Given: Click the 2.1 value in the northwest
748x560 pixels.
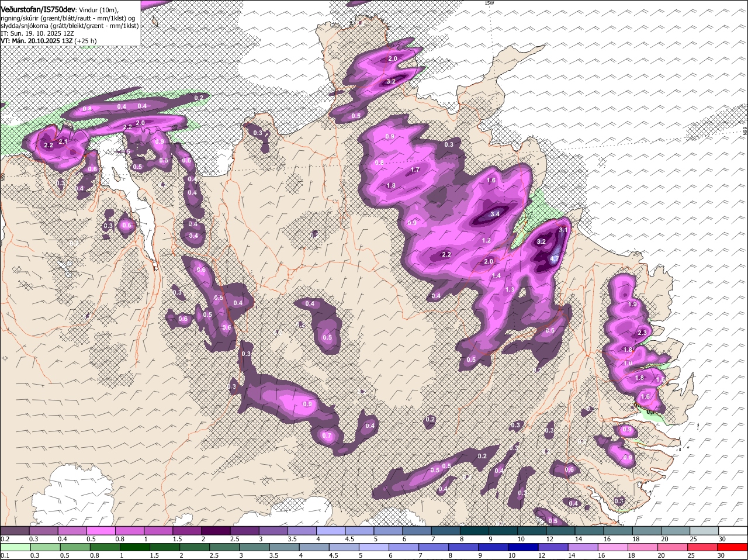Looking at the screenshot, I should (x=63, y=141).
